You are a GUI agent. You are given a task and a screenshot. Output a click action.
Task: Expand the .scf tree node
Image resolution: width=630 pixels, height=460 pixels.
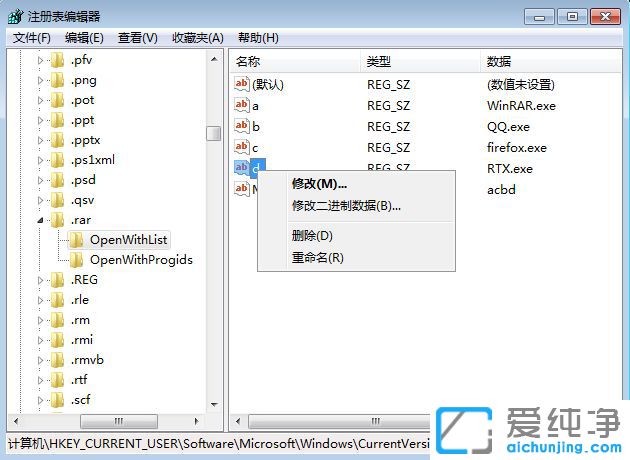[40, 400]
